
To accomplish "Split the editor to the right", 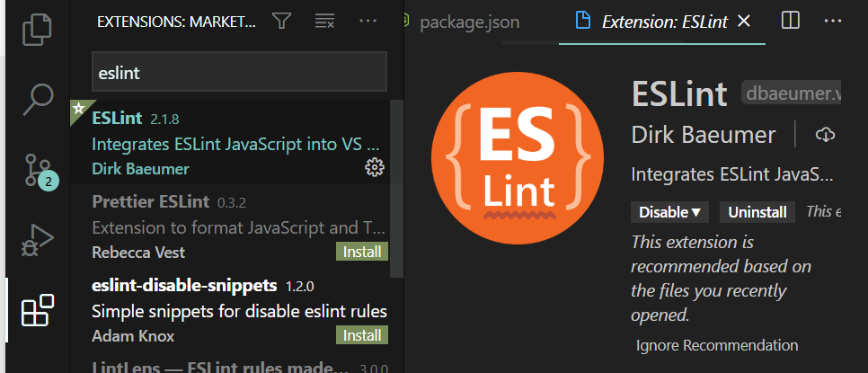I will point(791,21).
